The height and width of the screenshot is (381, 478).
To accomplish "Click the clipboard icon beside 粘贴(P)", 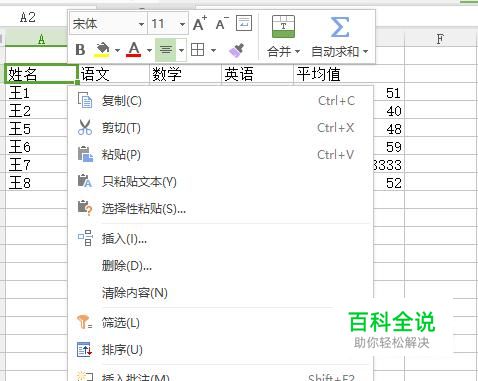I will 85,154.
